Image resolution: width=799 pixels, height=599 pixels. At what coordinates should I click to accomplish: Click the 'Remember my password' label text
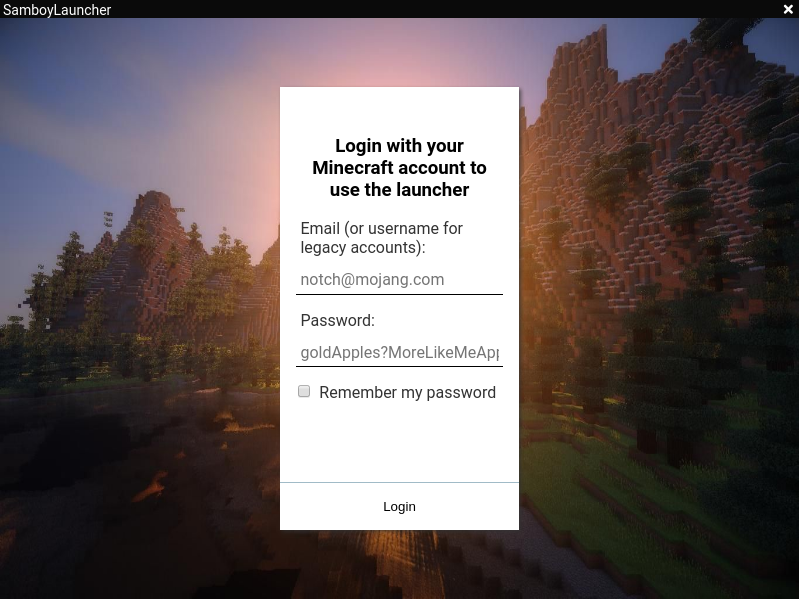tap(407, 392)
